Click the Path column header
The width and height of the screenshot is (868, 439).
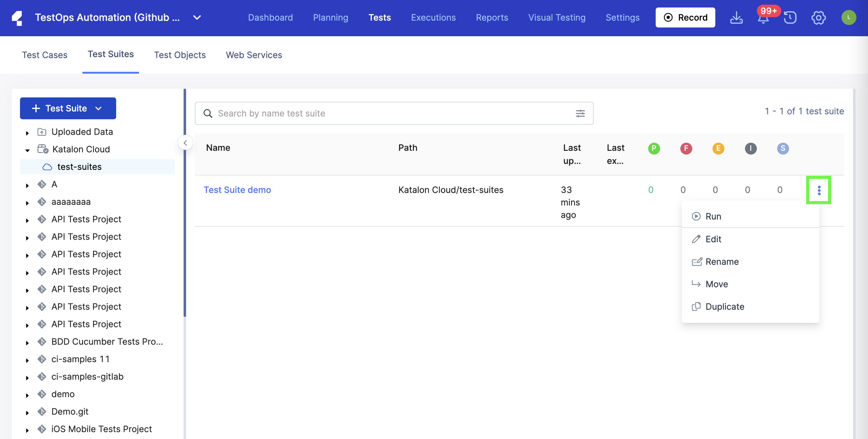pos(408,148)
